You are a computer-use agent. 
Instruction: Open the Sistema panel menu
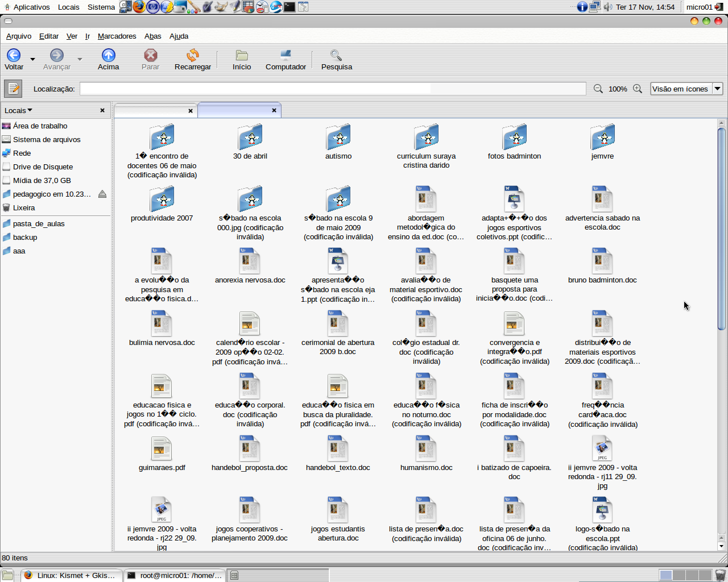[101, 7]
